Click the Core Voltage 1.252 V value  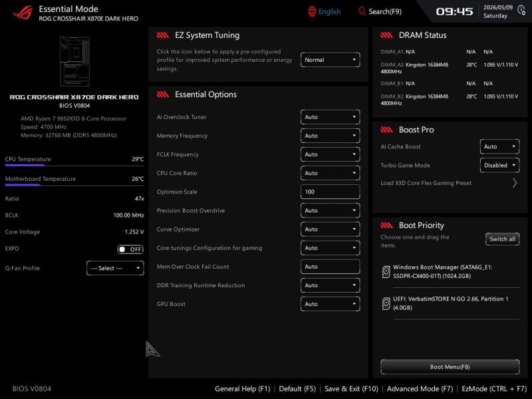(x=134, y=231)
